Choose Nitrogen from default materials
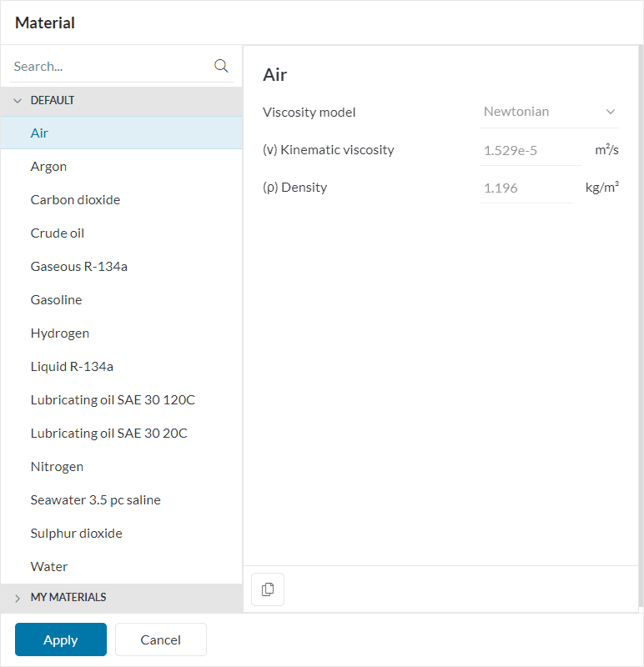644x667 pixels. (x=57, y=467)
